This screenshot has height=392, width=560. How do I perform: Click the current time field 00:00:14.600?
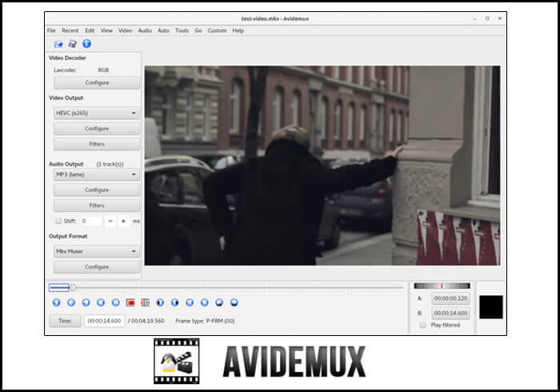[104, 321]
